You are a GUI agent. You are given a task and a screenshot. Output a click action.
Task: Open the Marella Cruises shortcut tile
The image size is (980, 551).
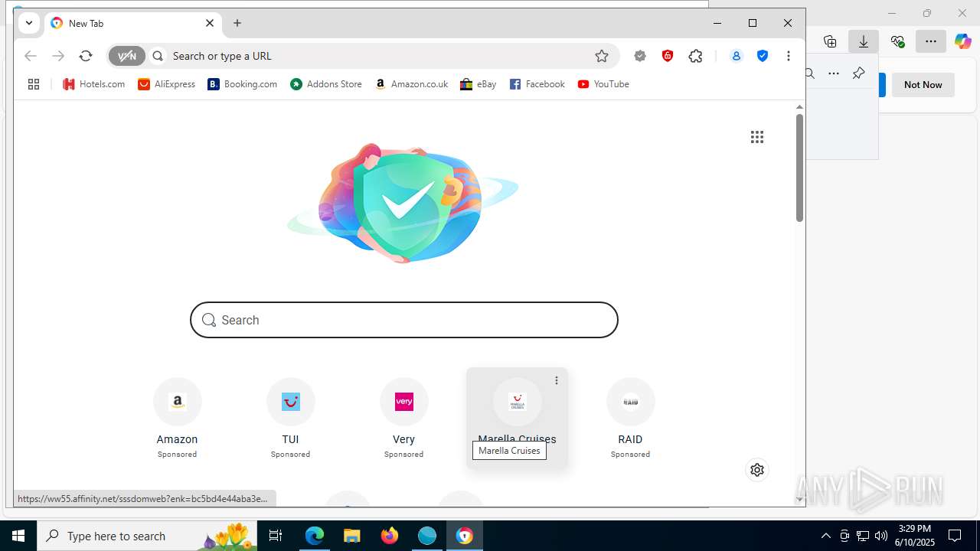point(518,418)
